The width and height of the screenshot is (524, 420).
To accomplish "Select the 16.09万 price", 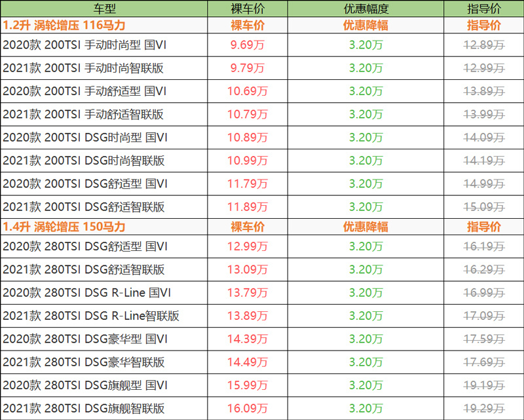I will 248,408.
